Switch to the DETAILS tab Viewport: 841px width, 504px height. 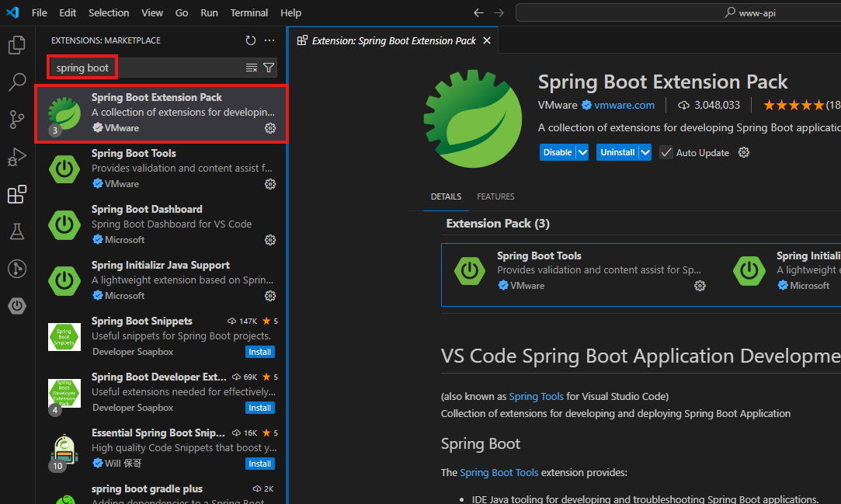pyautogui.click(x=446, y=196)
